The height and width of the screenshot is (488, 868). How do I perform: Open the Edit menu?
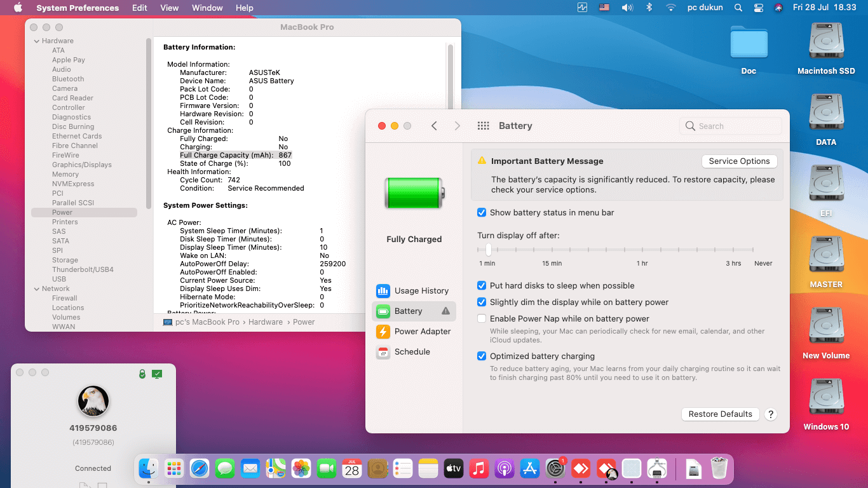[140, 8]
